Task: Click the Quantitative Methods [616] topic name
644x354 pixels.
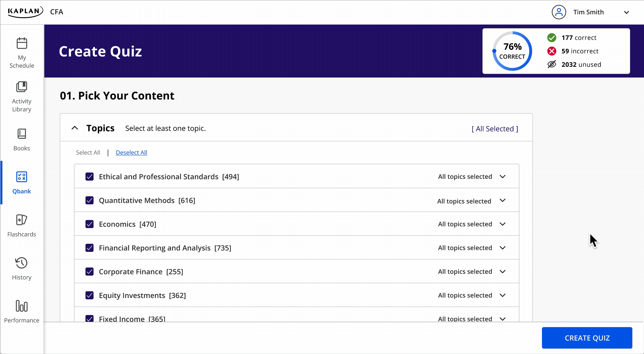Action: tap(147, 200)
